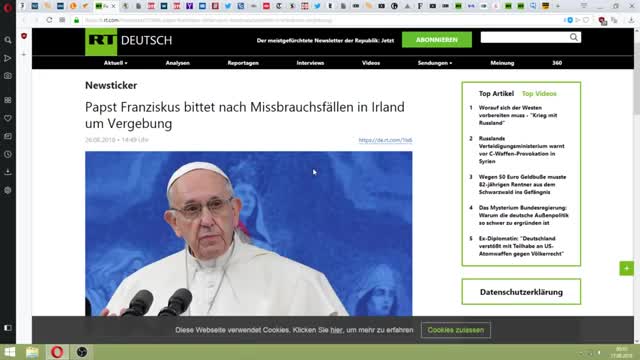640x360 pixels.
Task: Expand the Sendungen menu
Action: (435, 63)
